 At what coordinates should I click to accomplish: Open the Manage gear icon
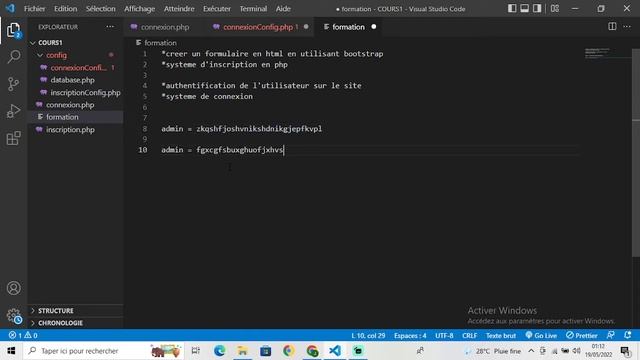(x=13, y=315)
